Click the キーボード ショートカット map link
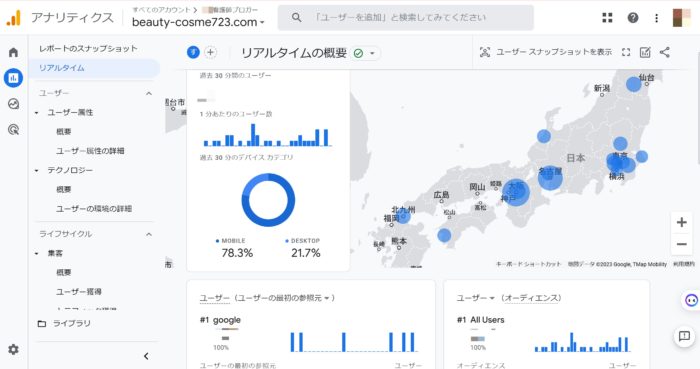Screen dimensions: 700x369 coord(529,264)
